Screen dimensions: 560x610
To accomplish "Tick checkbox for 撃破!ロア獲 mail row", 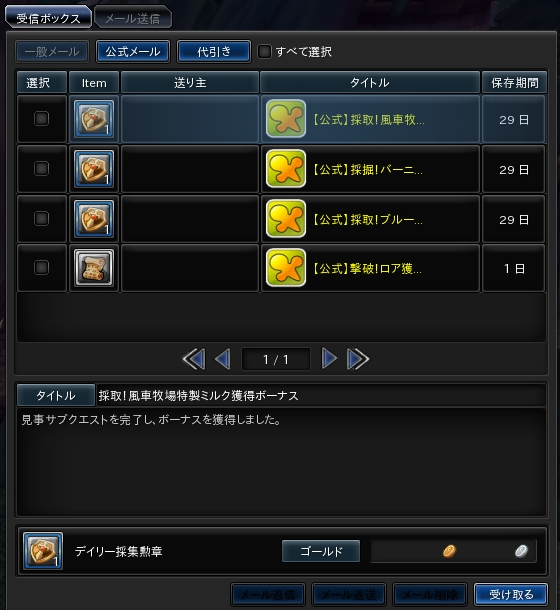I will point(42,268).
